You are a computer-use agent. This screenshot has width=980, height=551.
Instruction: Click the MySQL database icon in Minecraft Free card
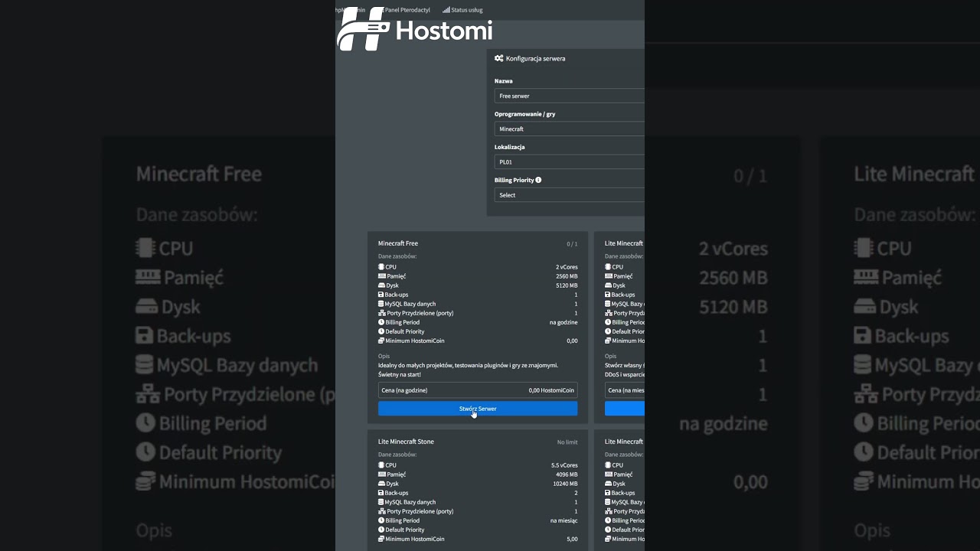point(381,304)
